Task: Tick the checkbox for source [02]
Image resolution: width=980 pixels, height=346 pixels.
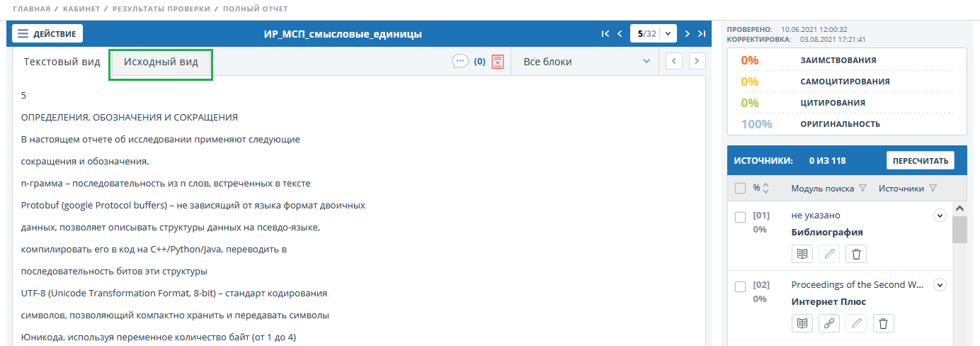Action: 740,286
